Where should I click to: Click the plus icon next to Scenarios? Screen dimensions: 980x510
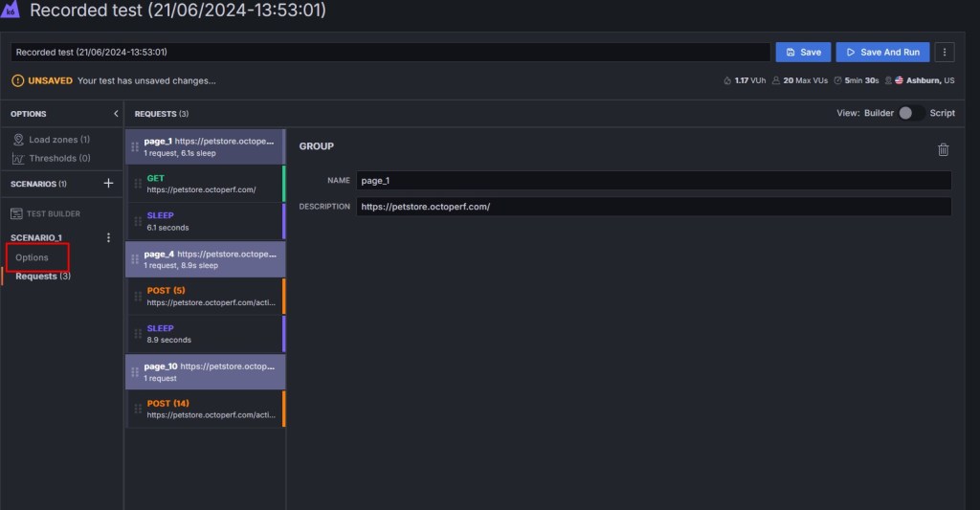pyautogui.click(x=108, y=183)
